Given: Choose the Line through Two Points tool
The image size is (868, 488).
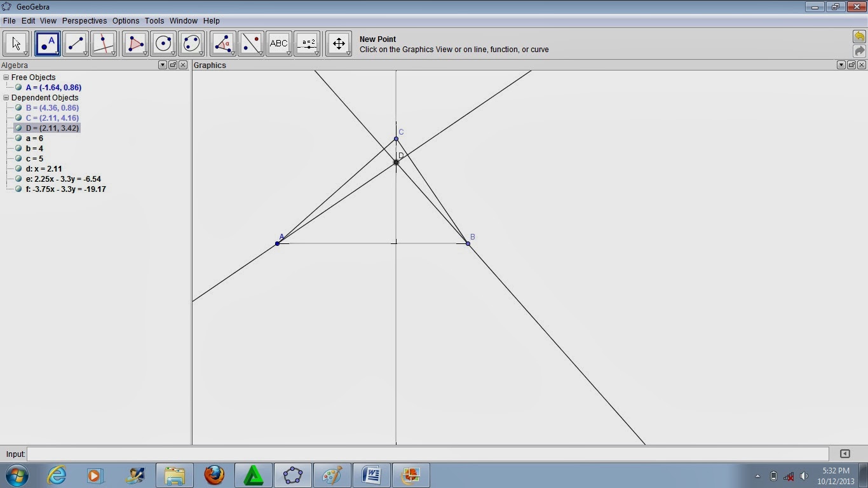Looking at the screenshot, I should tap(76, 44).
